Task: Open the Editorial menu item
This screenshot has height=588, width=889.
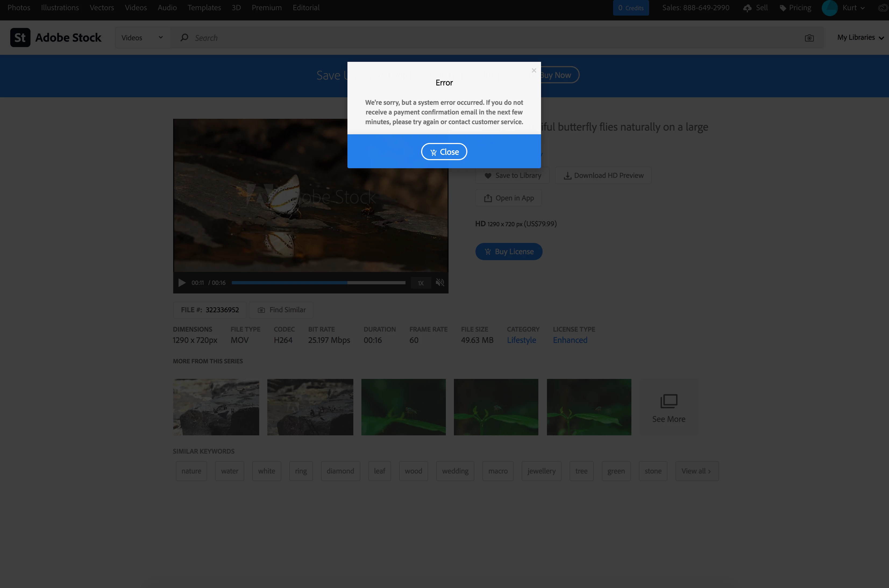Action: (306, 8)
